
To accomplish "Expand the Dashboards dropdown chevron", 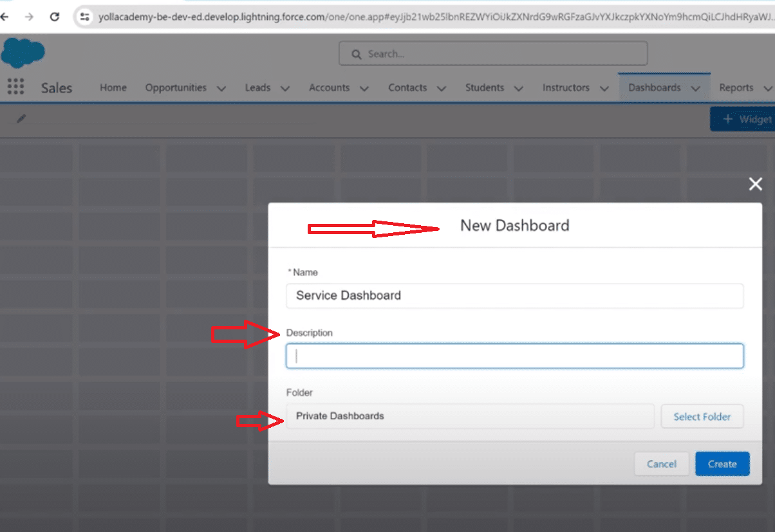I will [x=695, y=89].
